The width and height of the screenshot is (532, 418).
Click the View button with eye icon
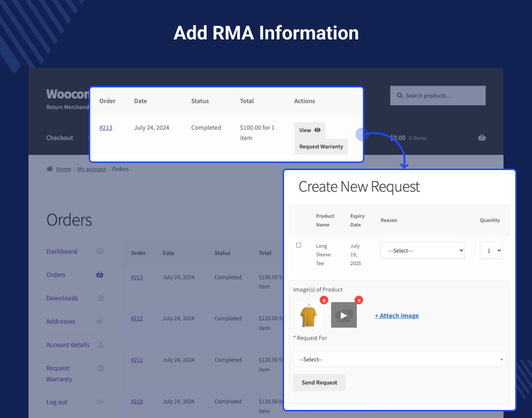[310, 130]
